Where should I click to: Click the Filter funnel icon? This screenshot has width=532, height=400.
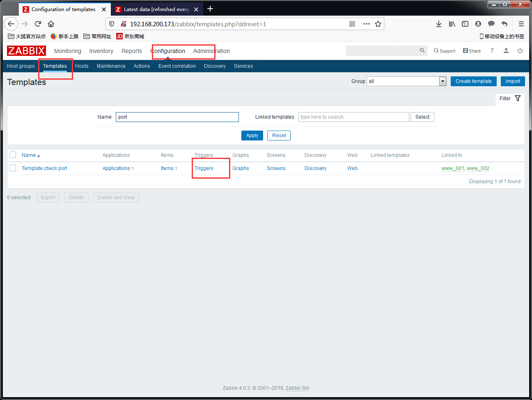518,98
